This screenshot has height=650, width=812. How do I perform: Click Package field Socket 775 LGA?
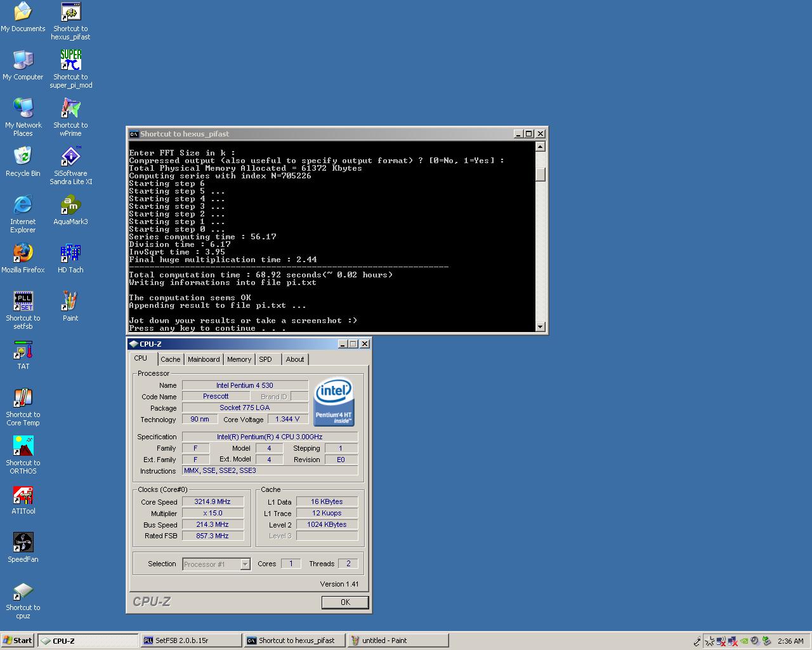click(x=245, y=408)
